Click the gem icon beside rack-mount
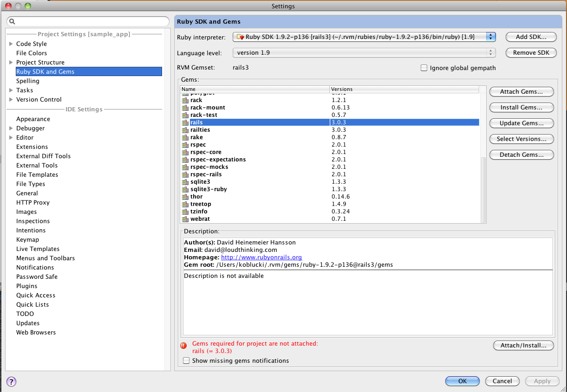The image size is (567, 392). point(185,108)
